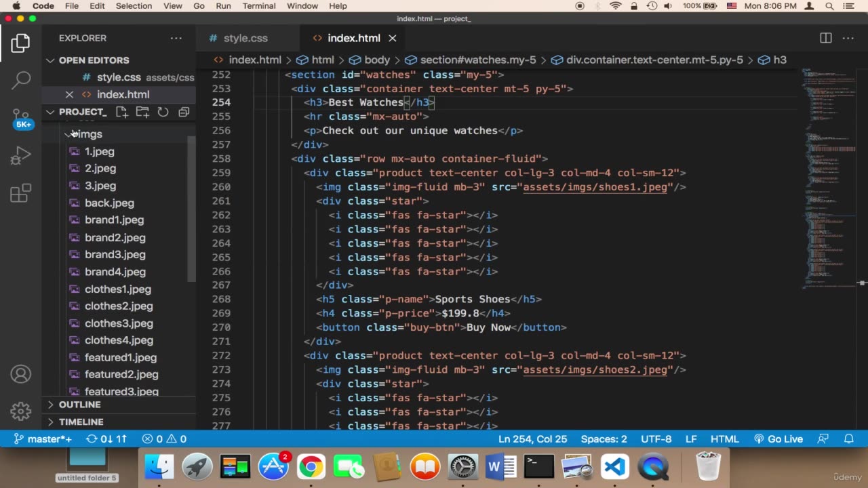Screen dimensions: 868x488
Task: Open the Accounts menu icon
Action: [x=20, y=374]
